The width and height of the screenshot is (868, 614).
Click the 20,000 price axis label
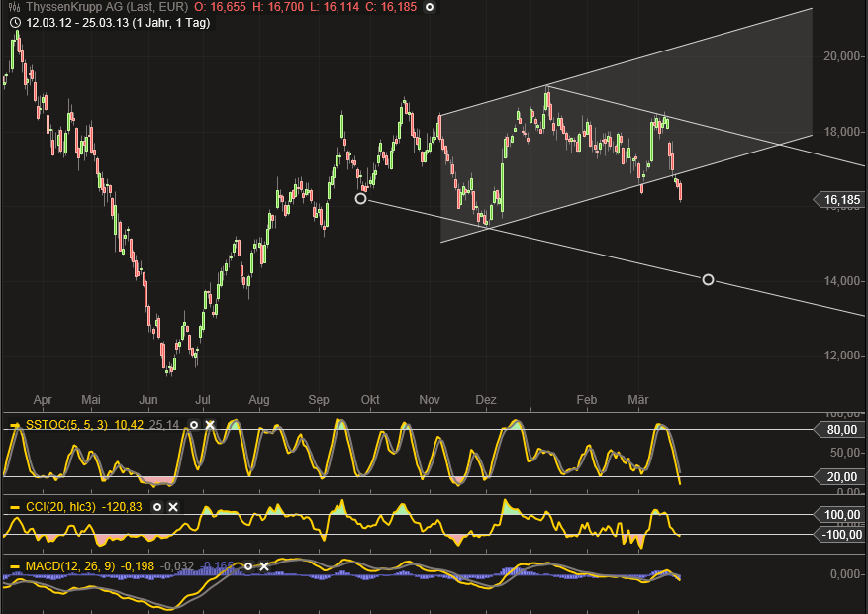841,56
